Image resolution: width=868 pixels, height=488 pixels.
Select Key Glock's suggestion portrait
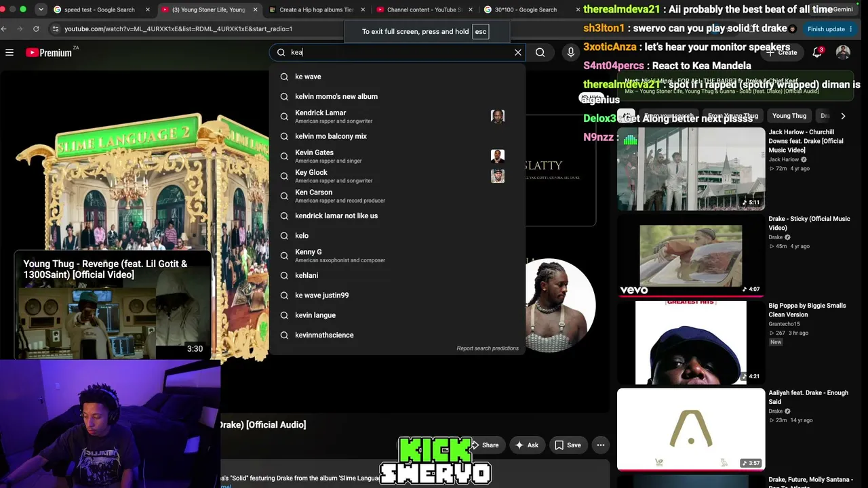pyautogui.click(x=498, y=176)
